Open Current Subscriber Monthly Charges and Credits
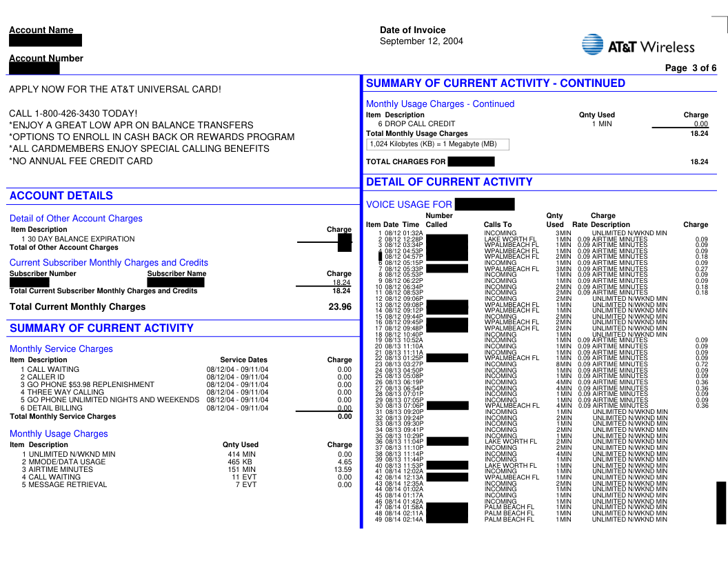 coord(108,263)
